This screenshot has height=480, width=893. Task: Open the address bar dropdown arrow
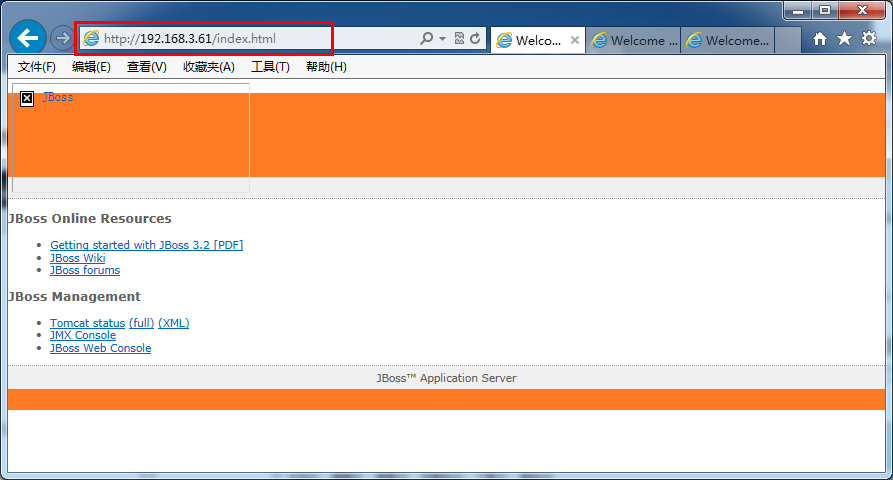click(443, 39)
